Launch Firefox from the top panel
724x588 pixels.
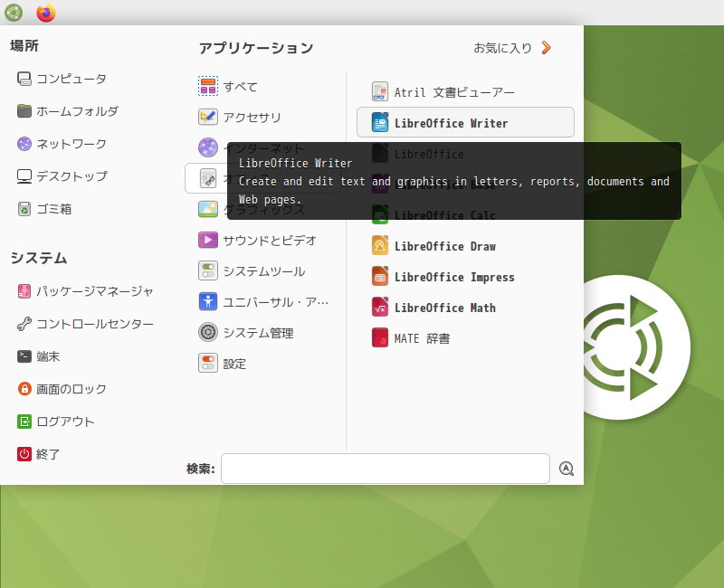(46, 13)
